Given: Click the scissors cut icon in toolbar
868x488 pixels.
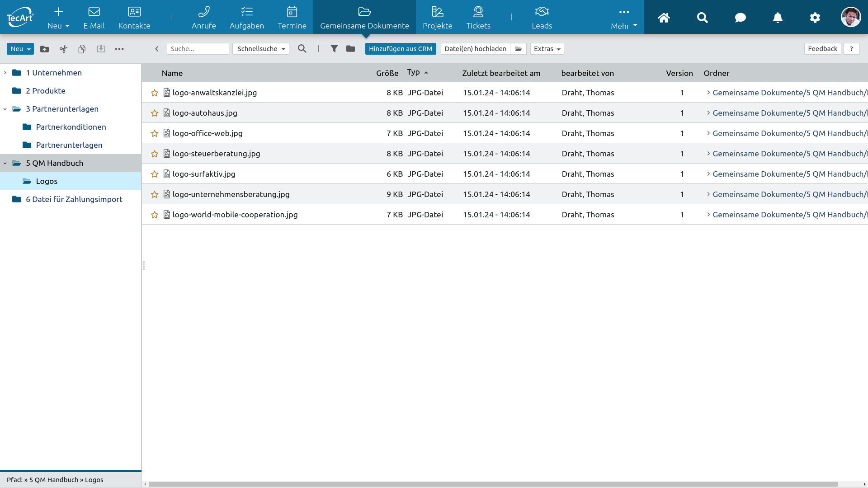Looking at the screenshot, I should [63, 49].
